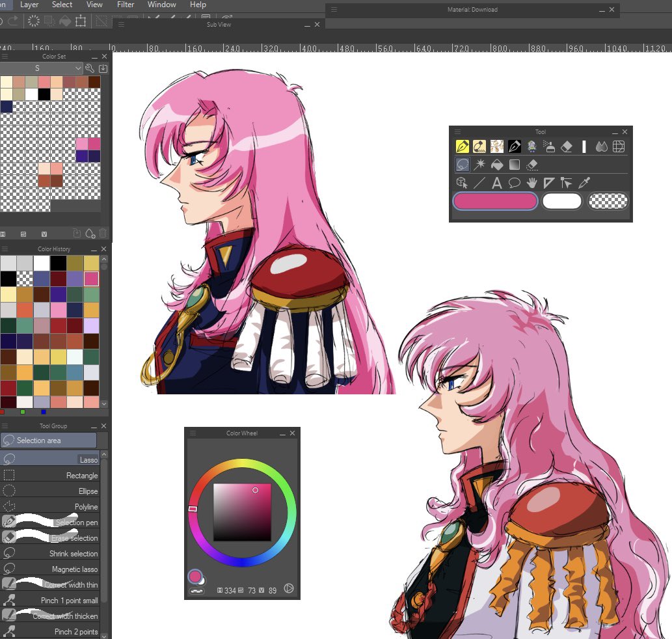Toggle HSV/RGB switch in Color Wheel
The width and height of the screenshot is (672, 639).
[x=289, y=588]
